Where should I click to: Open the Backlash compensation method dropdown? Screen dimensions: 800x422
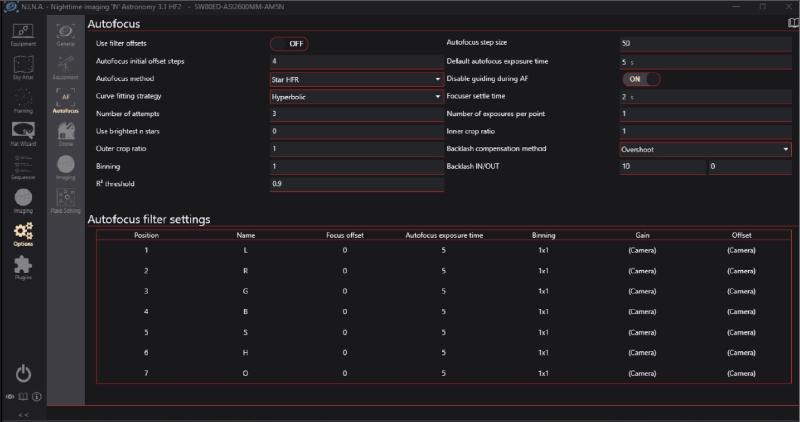pos(705,150)
